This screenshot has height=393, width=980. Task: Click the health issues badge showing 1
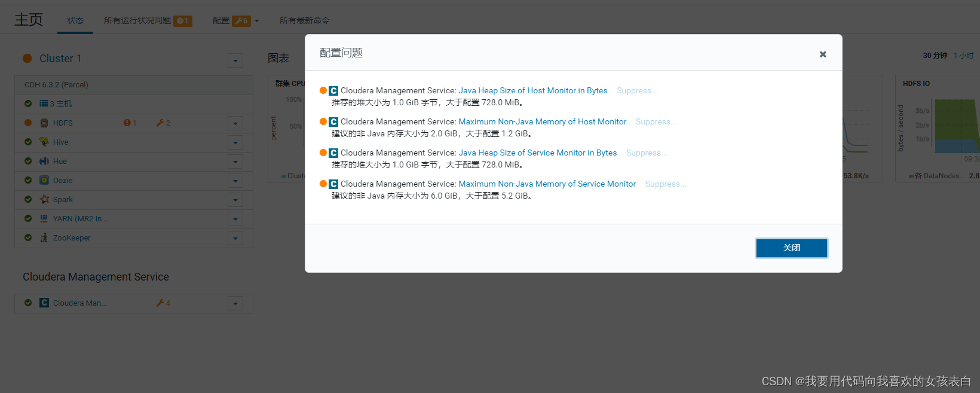[183, 21]
